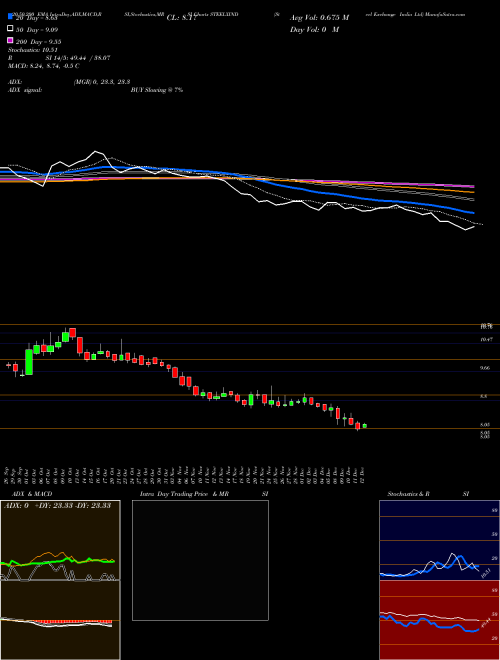500x660 pixels.
Task: Click the 'Intra Day Trading Price & MR' title
Action: coord(184,494)
